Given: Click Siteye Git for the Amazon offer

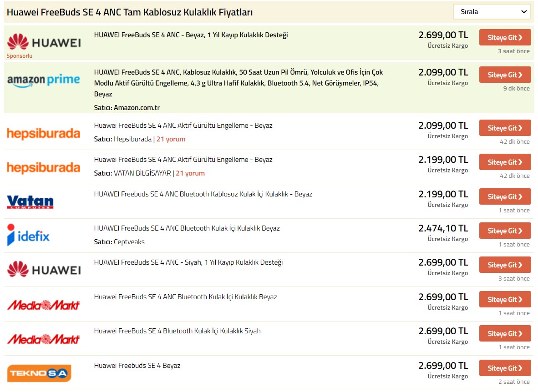Looking at the screenshot, I should click(505, 75).
